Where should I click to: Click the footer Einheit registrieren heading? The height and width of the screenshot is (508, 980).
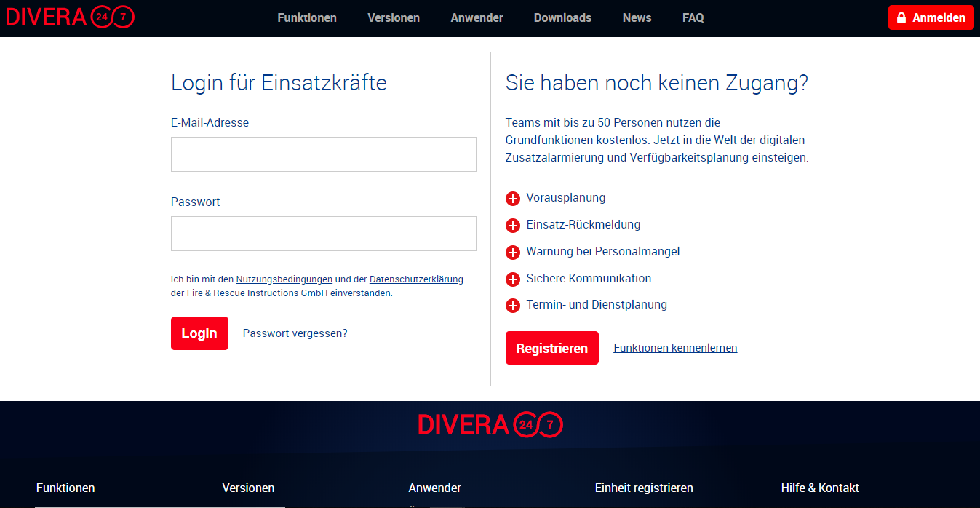(x=644, y=488)
